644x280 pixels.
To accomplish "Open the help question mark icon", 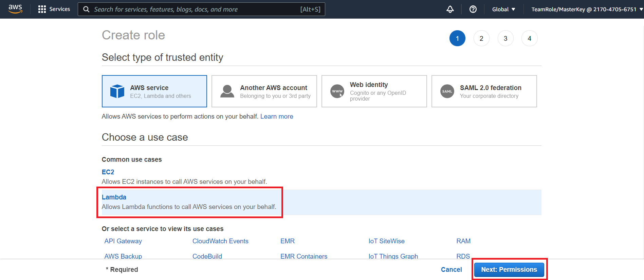I will [473, 9].
